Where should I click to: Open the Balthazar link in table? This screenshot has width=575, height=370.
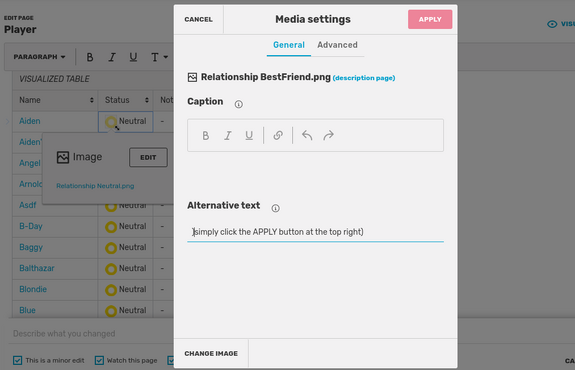tap(37, 268)
